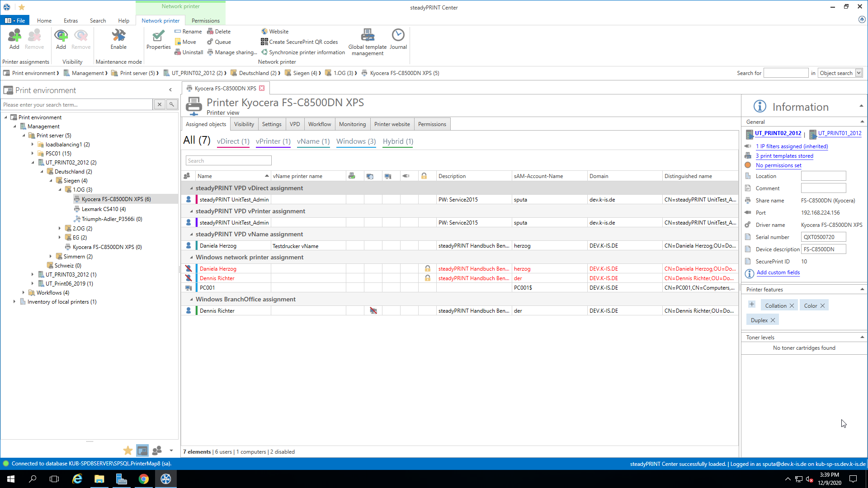The width and height of the screenshot is (868, 488).
Task: Collapse the Siegen tree node
Action: 51,181
